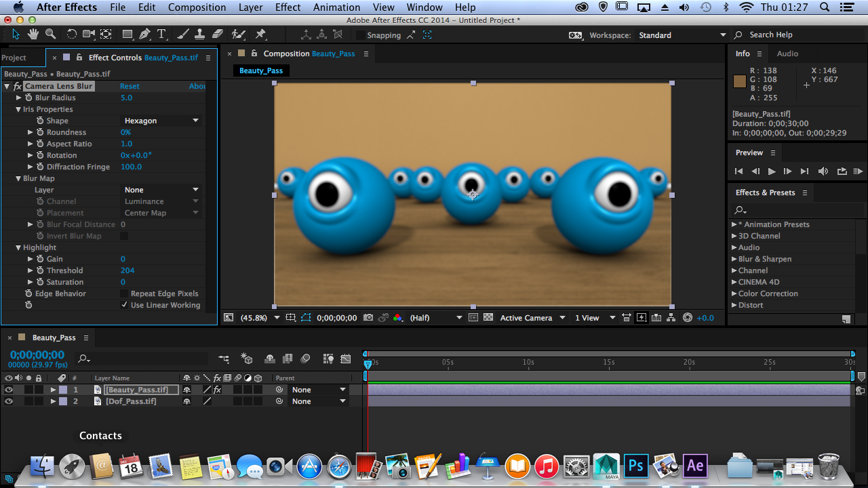Click the Take Snapshot camera icon
The width and height of the screenshot is (868, 488).
368,317
